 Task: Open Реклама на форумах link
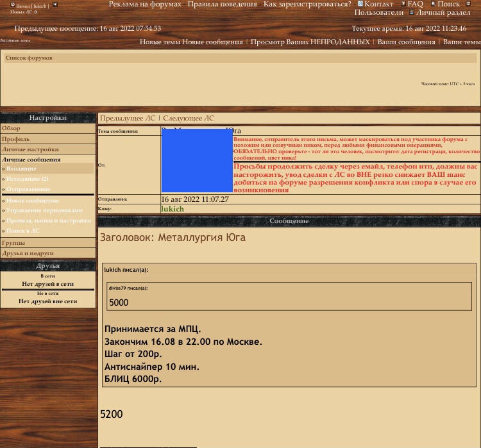(144, 4)
